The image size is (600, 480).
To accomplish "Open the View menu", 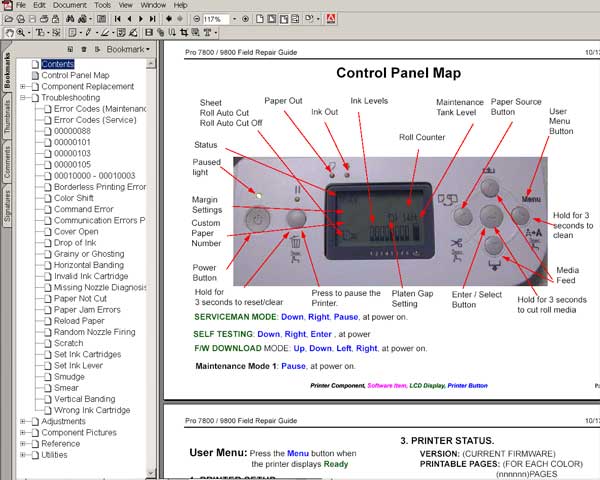I will point(126,5).
